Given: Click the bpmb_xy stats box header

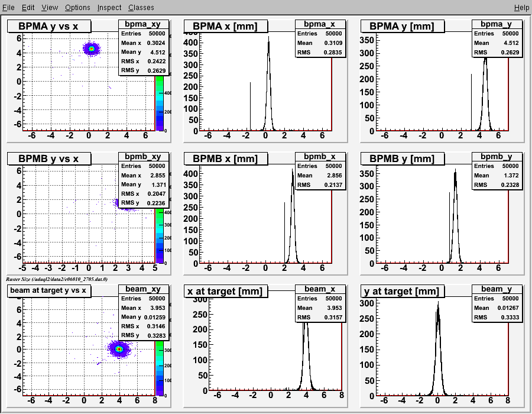Looking at the screenshot, I should pyautogui.click(x=143, y=157).
